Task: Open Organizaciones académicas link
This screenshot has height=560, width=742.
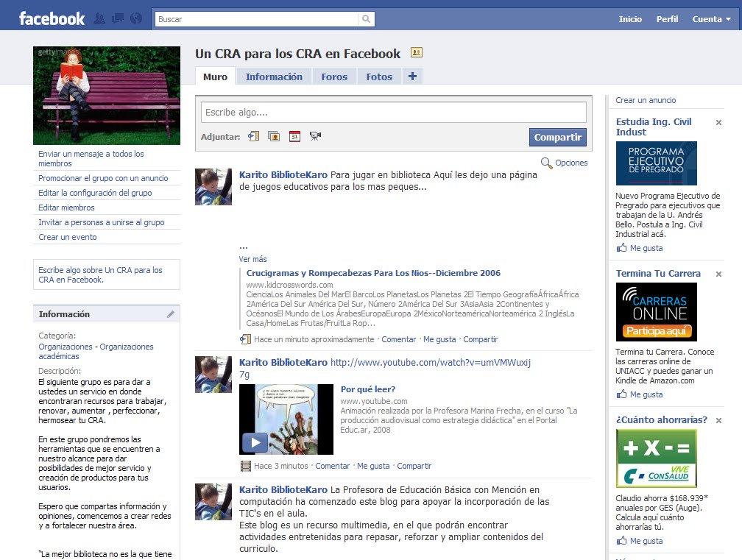Action: click(x=96, y=352)
